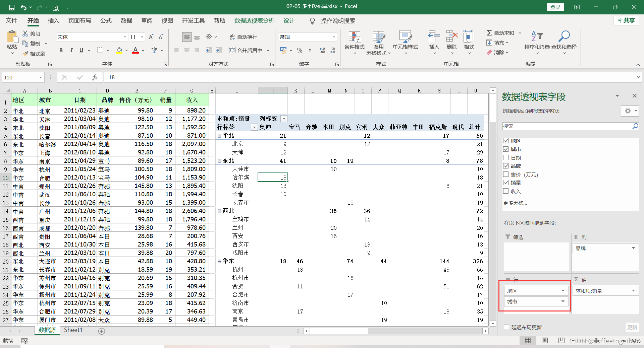Image resolution: width=644 pixels, height=348 pixels.
Task: Switch to the 插入 ribbon tab
Action: click(x=53, y=21)
